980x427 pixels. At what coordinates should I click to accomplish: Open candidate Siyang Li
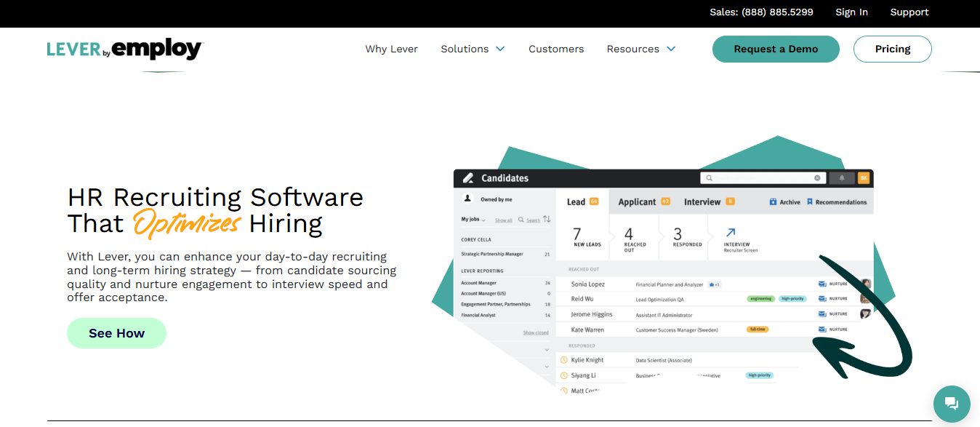[584, 375]
